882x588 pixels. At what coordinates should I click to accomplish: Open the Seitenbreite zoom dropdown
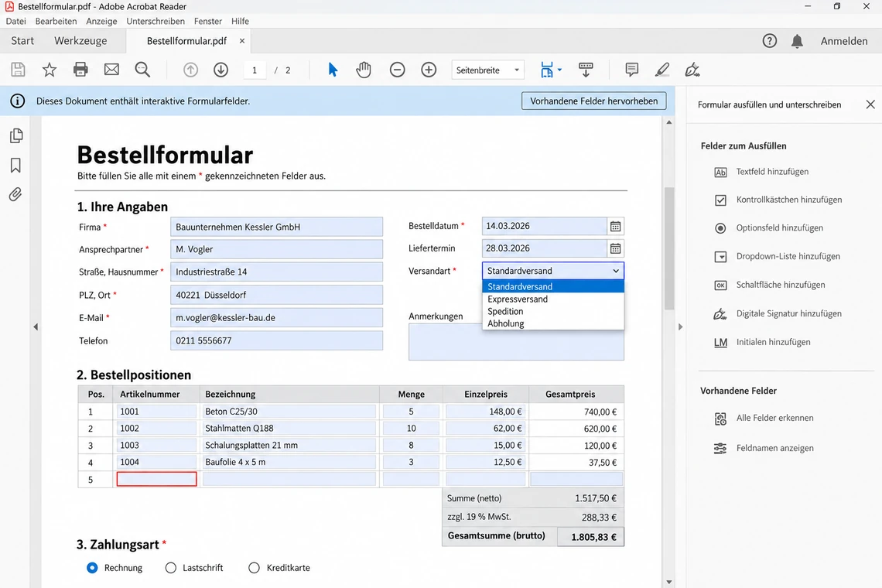click(x=487, y=70)
